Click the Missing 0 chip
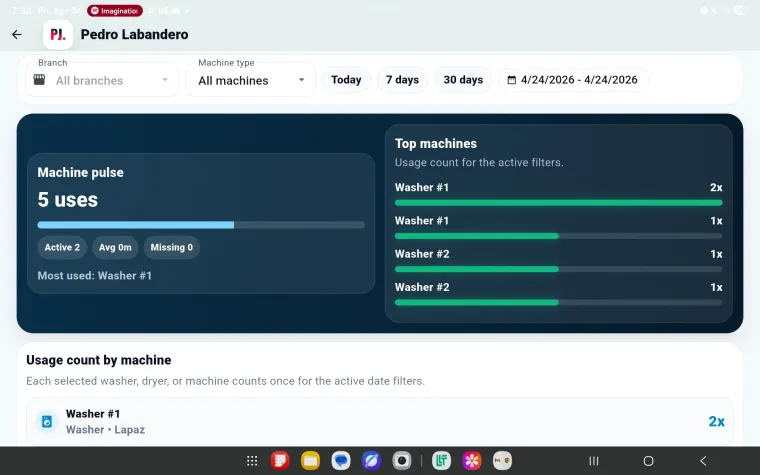 click(x=172, y=247)
